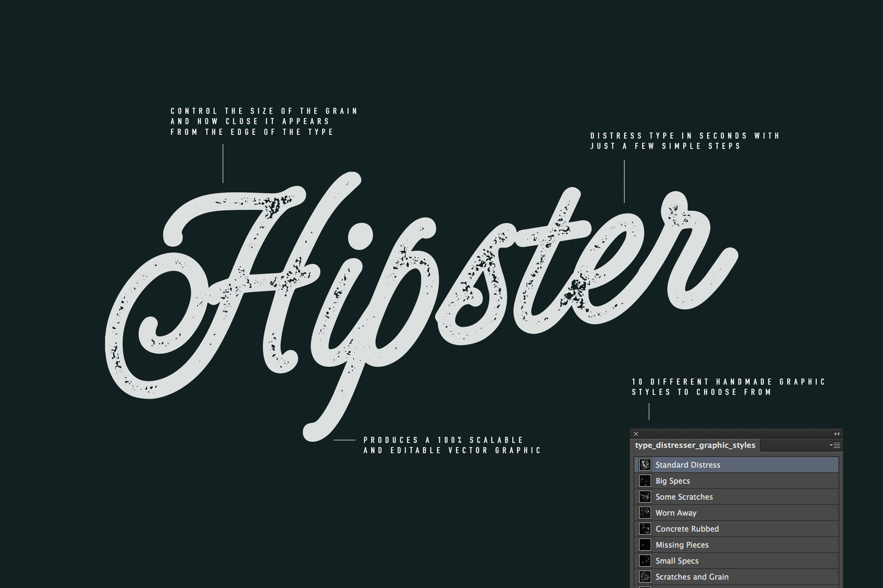Viewport: 883px width, 588px height.
Task: Apply the Concrete Rubbed graphic style
Action: [x=736, y=529]
